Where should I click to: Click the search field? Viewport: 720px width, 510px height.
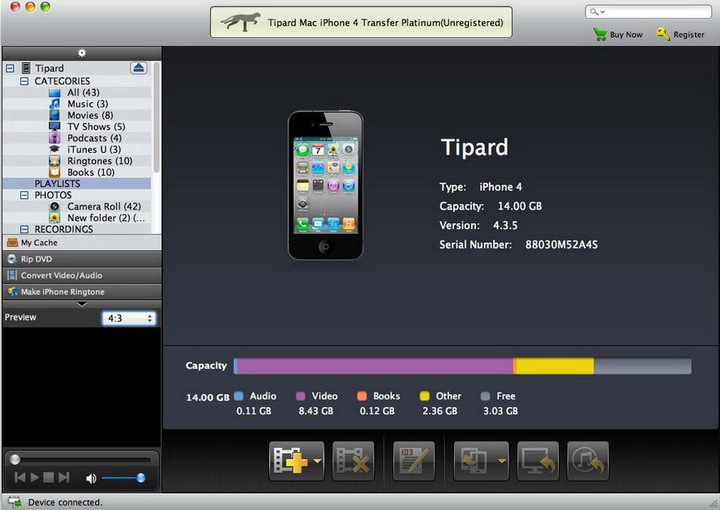click(648, 12)
